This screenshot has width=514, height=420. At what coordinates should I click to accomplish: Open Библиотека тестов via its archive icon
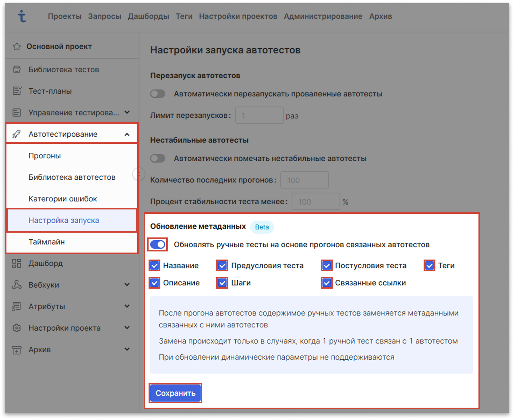coord(17,69)
